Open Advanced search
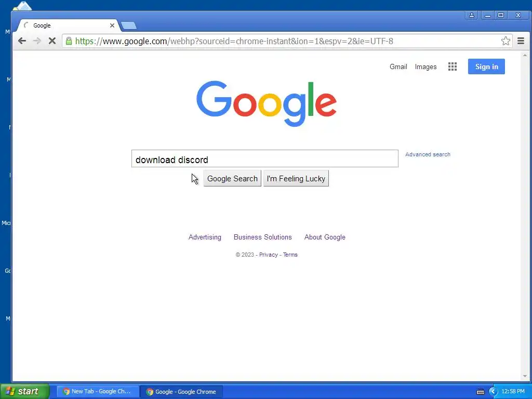Image resolution: width=532 pixels, height=399 pixels. [x=428, y=154]
